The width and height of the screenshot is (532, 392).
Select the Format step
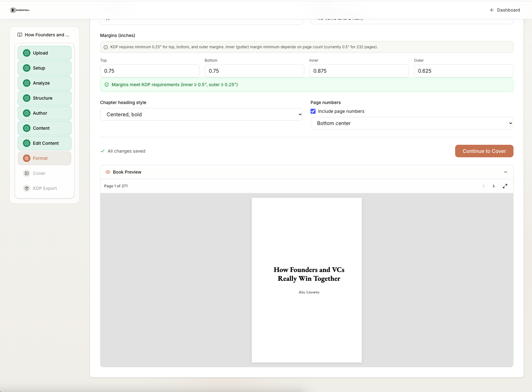point(45,158)
